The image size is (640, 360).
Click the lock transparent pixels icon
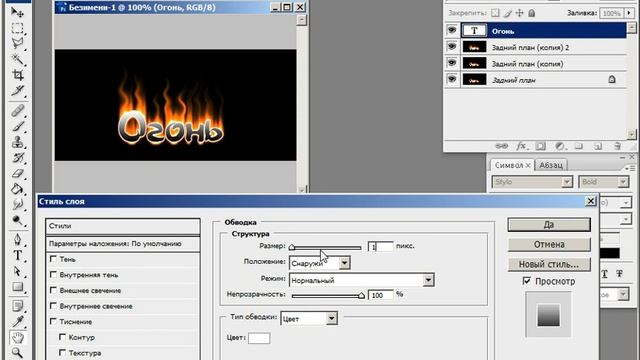(495, 13)
